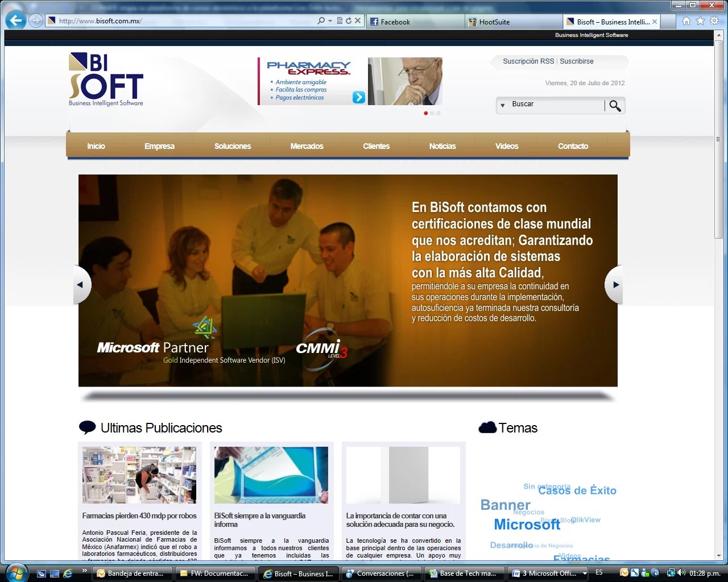The height and width of the screenshot is (582, 728).
Task: Click the Show Desktop quick launch icon
Action: point(55,573)
